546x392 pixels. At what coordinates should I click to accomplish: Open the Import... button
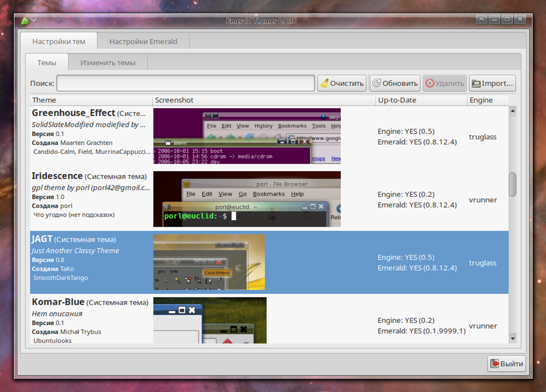coord(493,83)
